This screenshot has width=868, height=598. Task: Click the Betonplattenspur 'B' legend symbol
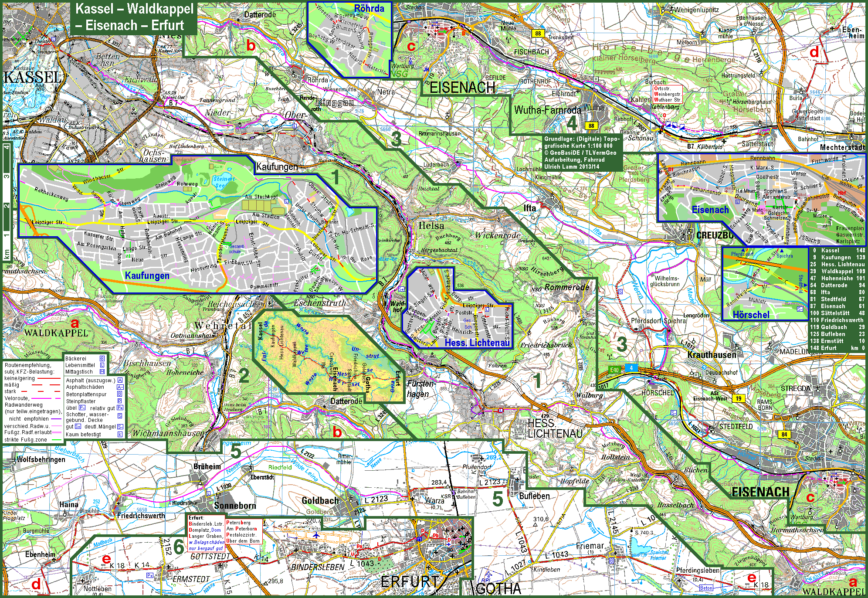(119, 394)
